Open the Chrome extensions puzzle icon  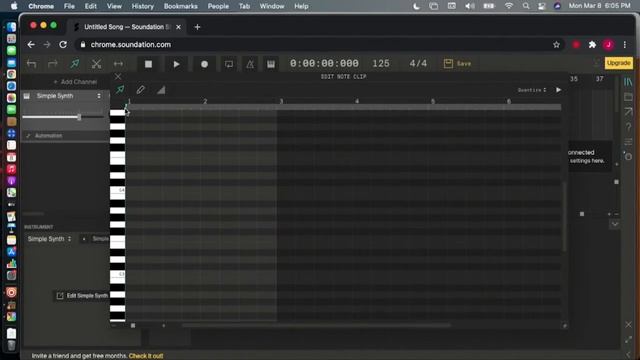[x=592, y=45]
